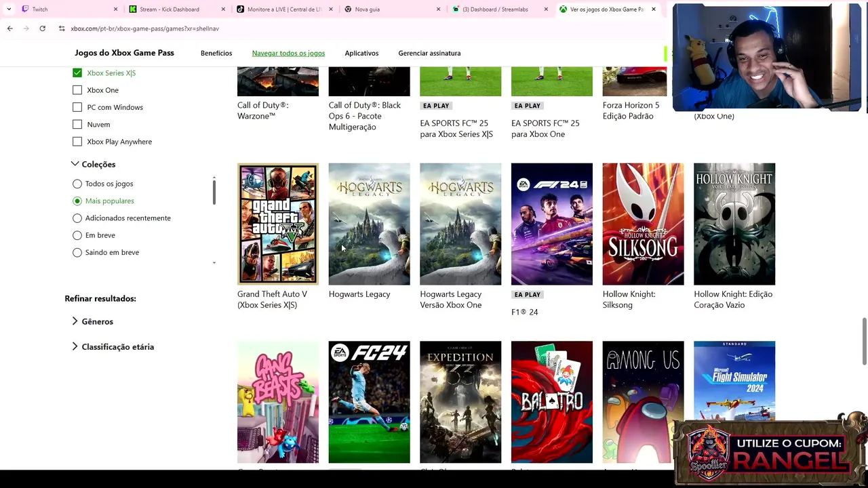Open Grand Theft Auto V cover art
868x488 pixels.
tap(278, 224)
